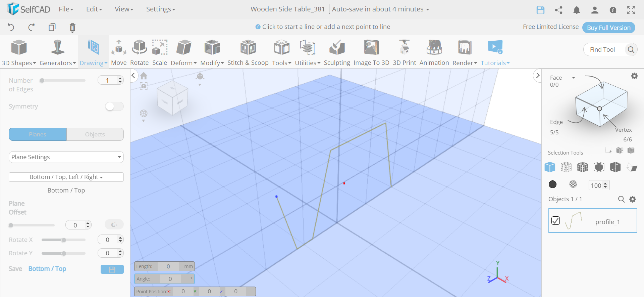Open the Generators tool menu

tap(58, 52)
